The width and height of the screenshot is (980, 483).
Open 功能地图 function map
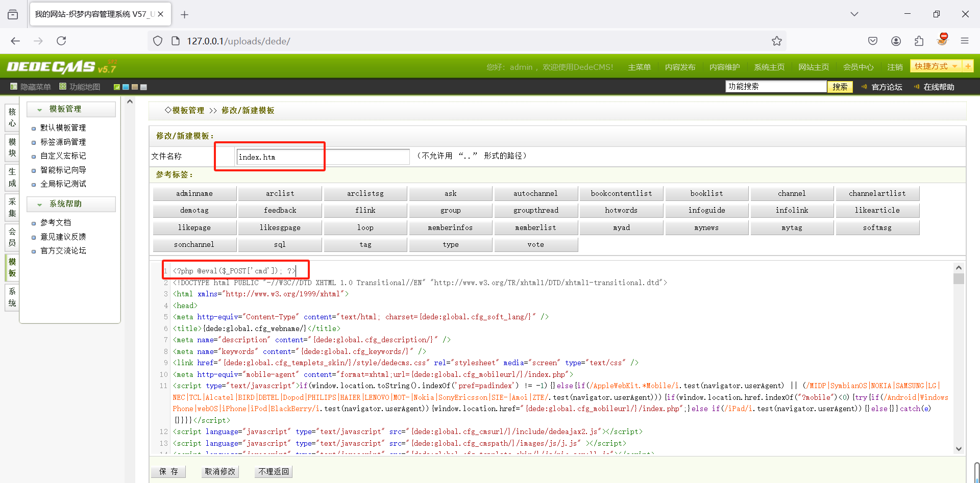pyautogui.click(x=80, y=87)
